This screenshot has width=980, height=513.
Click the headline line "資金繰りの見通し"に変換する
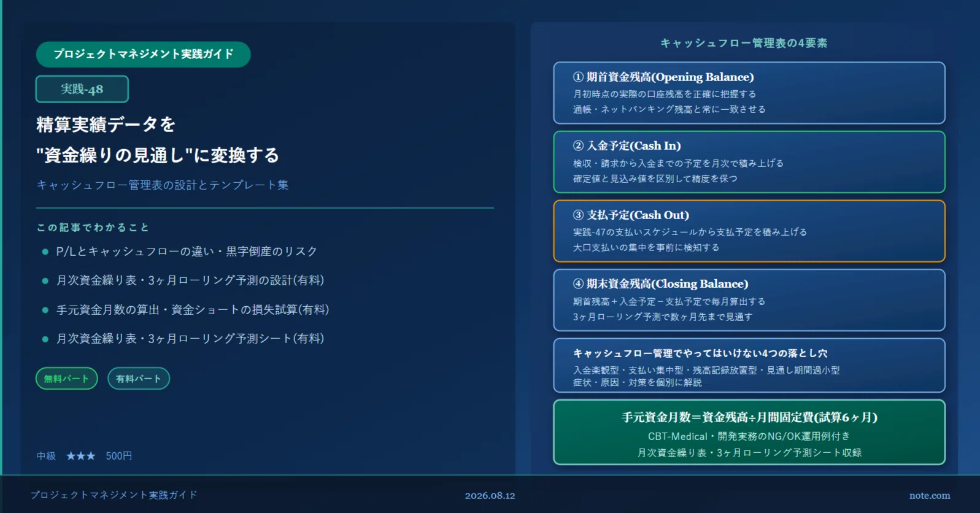(x=158, y=155)
